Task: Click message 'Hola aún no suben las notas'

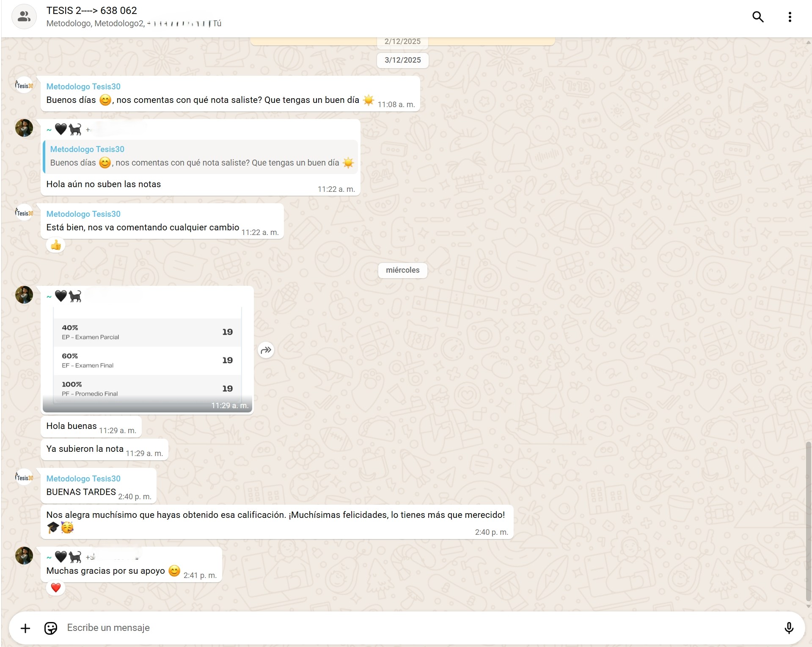Action: [x=104, y=184]
